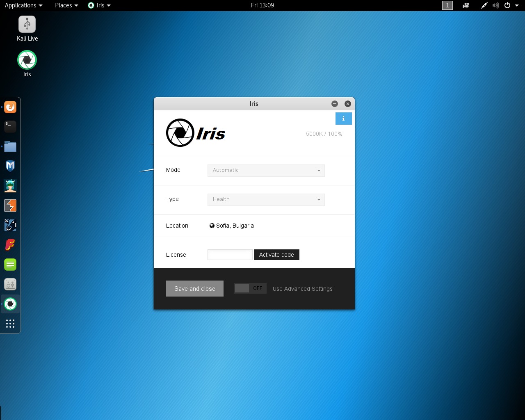This screenshot has width=525, height=420.
Task: Click the 5000K / 100% status text
Action: tap(324, 134)
